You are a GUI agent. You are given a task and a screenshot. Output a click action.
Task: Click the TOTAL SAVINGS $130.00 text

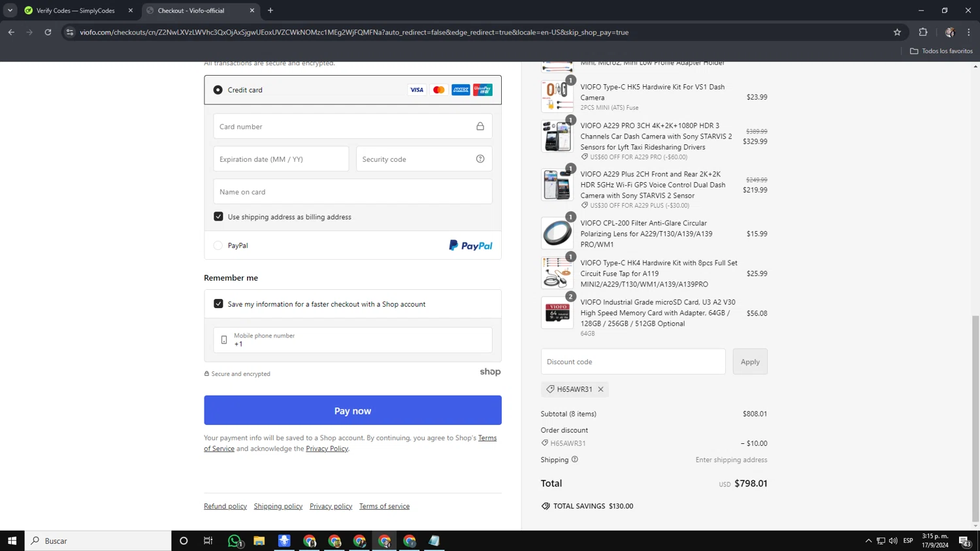click(593, 506)
